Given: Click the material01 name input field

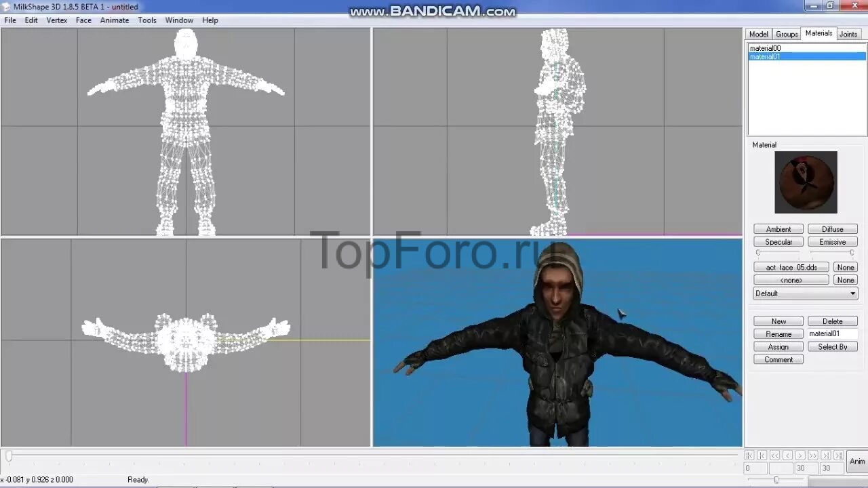Looking at the screenshot, I should [832, 334].
